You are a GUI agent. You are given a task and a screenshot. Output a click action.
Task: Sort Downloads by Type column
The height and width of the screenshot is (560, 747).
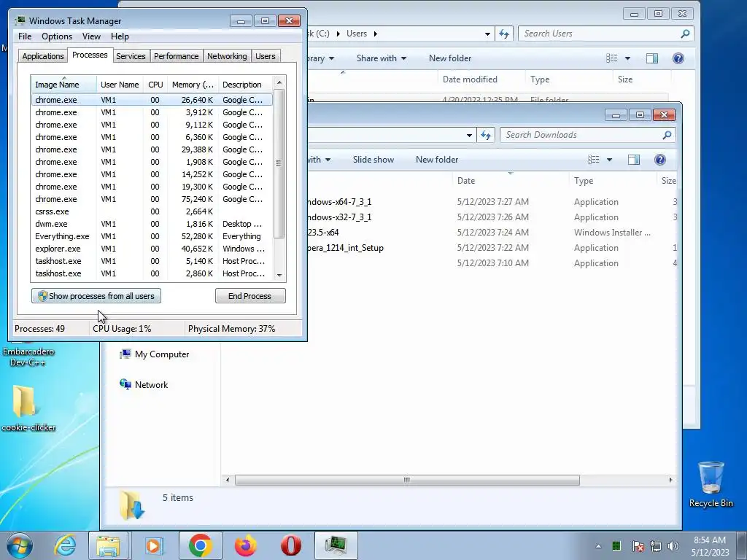[613, 181]
